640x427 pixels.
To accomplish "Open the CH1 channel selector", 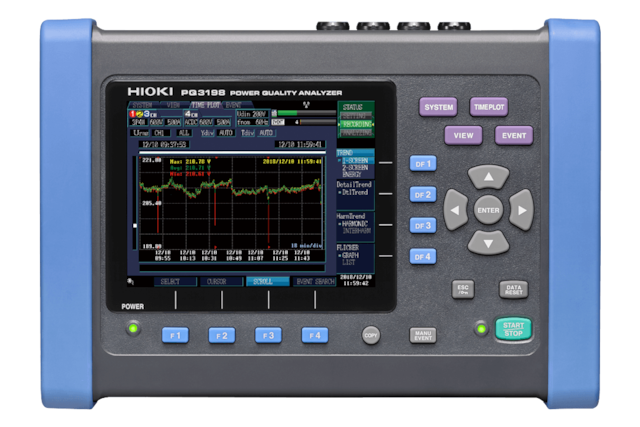I will [160, 133].
